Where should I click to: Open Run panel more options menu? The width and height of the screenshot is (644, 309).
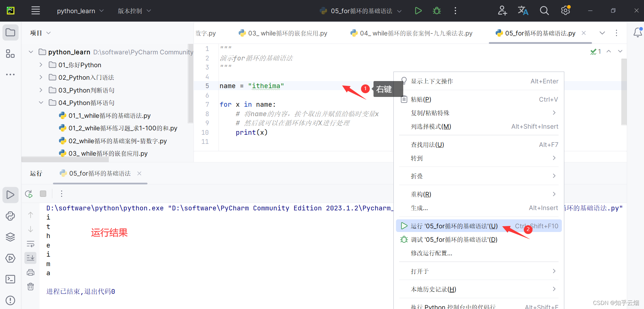tap(61, 194)
